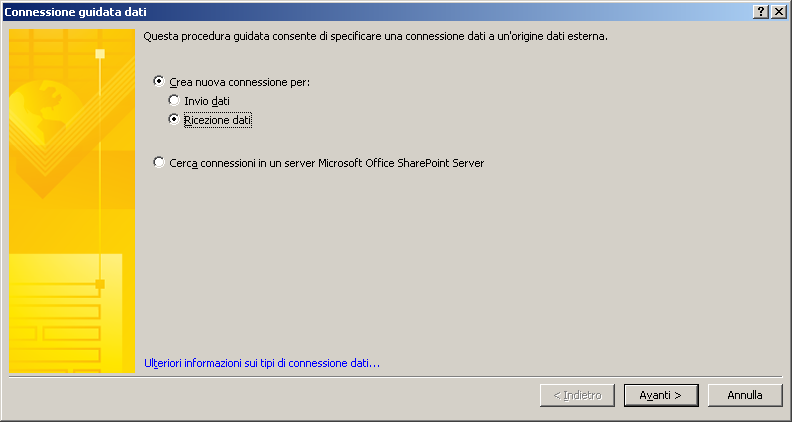This screenshot has width=792, height=422.
Task: Select the Ricezione dati radio circle
Action: tap(174, 119)
